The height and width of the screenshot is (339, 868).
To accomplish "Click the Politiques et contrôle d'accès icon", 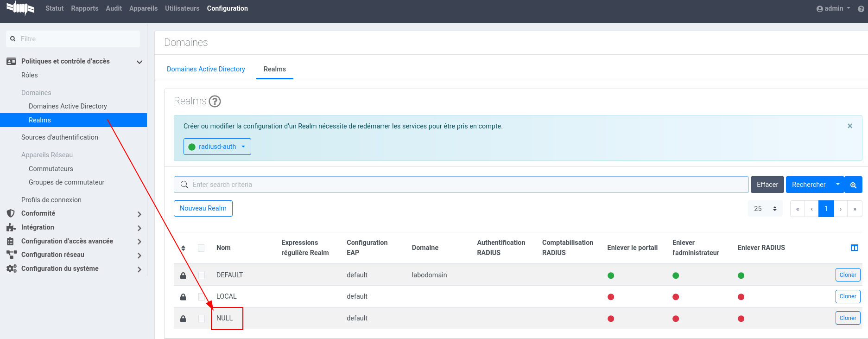I will tap(11, 61).
